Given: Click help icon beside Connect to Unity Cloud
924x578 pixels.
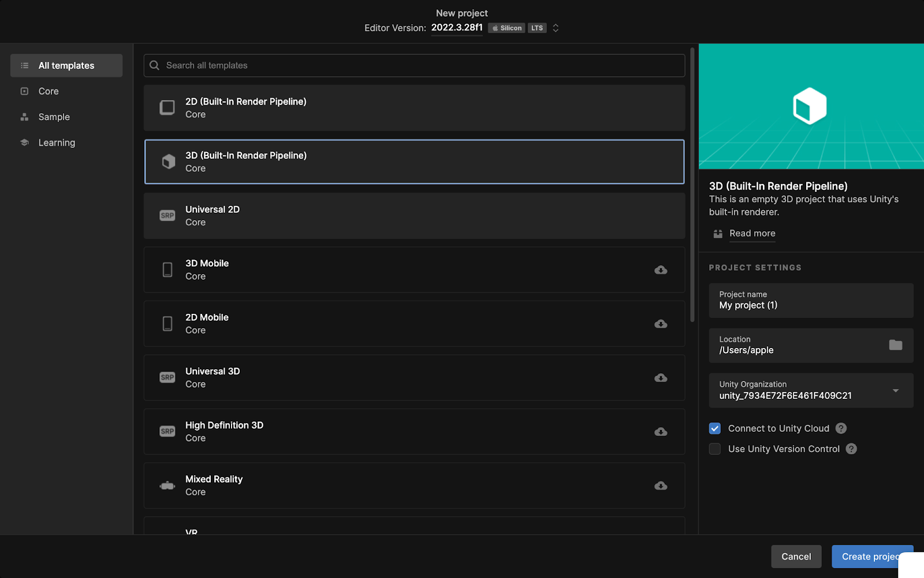Looking at the screenshot, I should click(x=841, y=428).
